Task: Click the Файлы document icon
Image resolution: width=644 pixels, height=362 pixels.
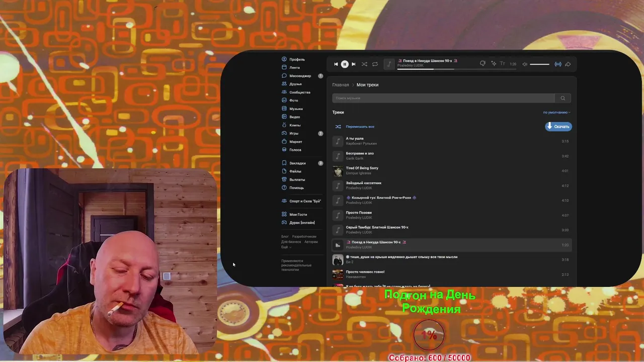Action: 284,171
